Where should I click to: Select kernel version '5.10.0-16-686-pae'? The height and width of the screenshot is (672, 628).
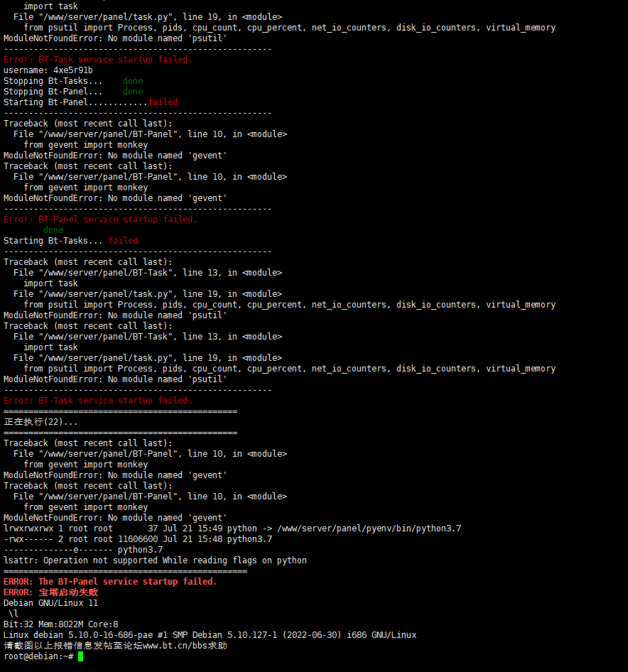(x=111, y=635)
